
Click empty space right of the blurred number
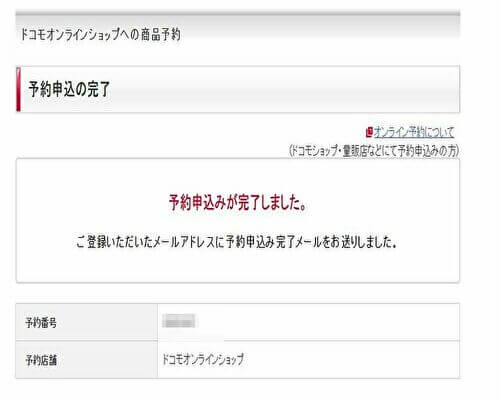pos(327,322)
